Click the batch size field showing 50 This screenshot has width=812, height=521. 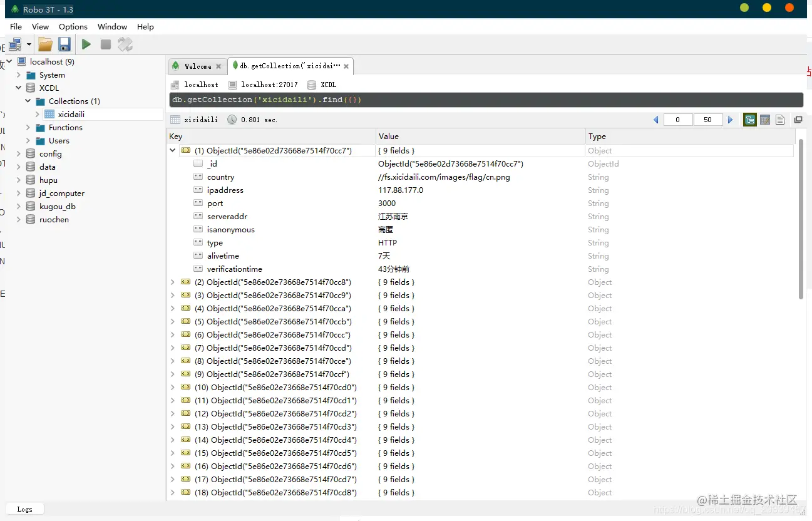coord(708,120)
